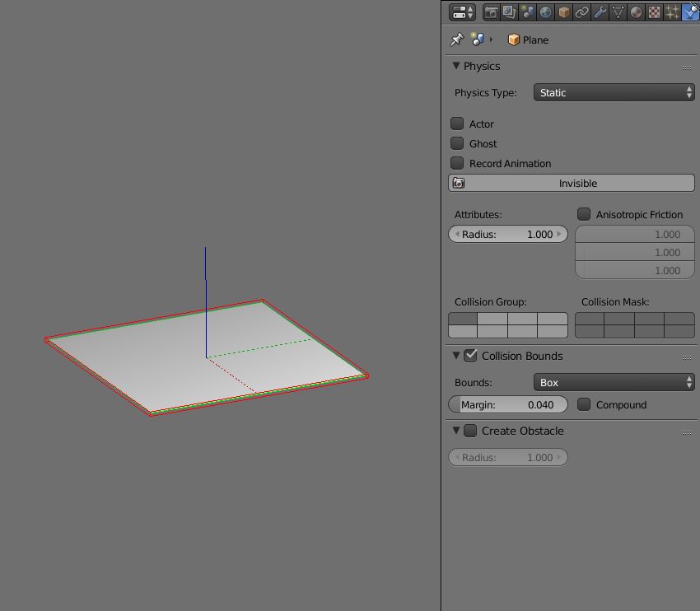Open the Render Layers properties tab
The width and height of the screenshot is (700, 611).
tap(509, 12)
